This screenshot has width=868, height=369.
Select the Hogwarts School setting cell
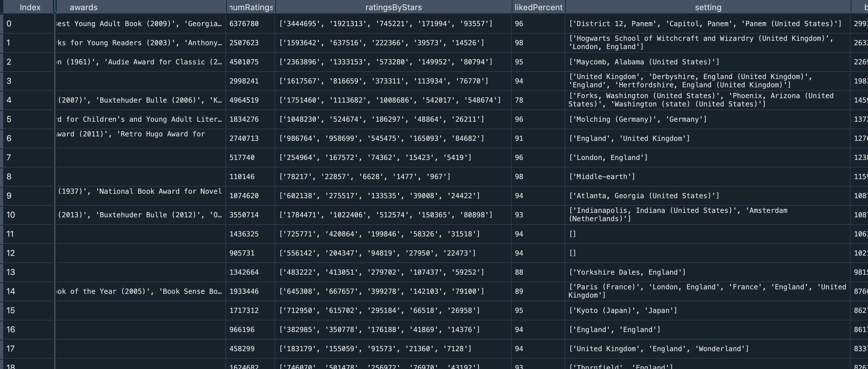(701, 42)
